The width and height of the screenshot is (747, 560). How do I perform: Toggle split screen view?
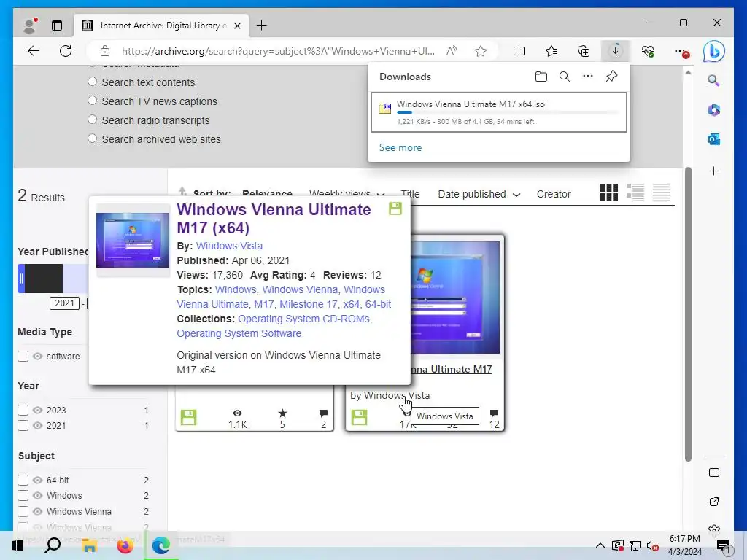click(x=519, y=51)
